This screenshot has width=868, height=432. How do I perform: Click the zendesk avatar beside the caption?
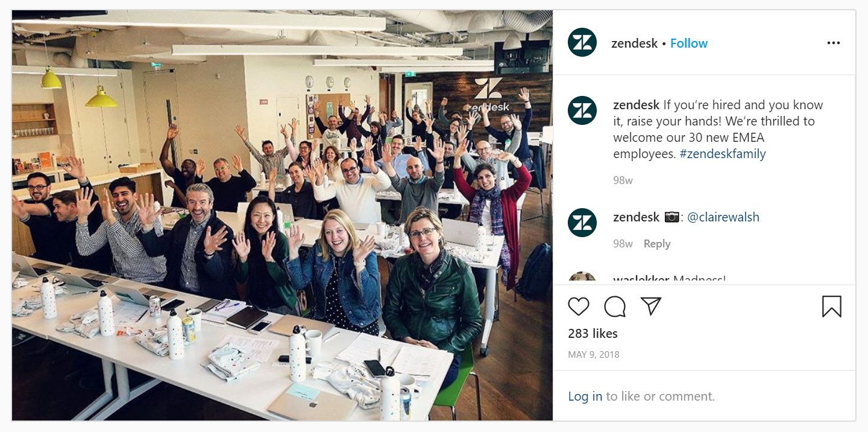coord(582,110)
